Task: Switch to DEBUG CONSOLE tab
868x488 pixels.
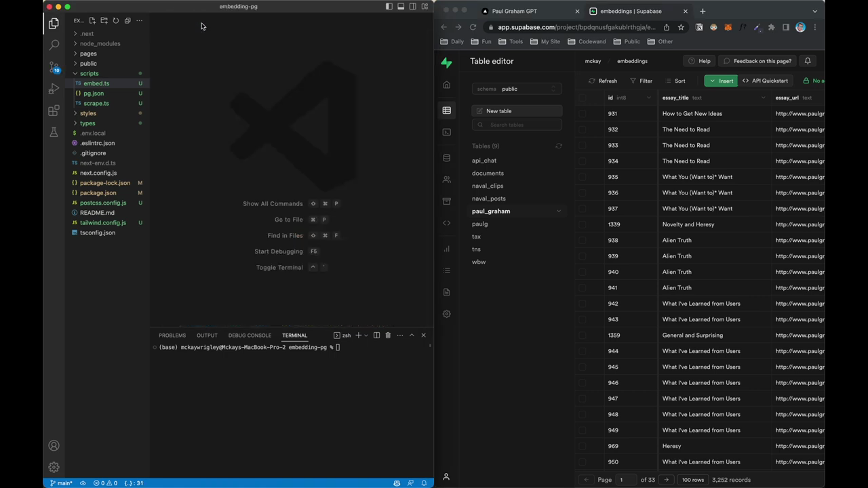Action: pyautogui.click(x=250, y=335)
